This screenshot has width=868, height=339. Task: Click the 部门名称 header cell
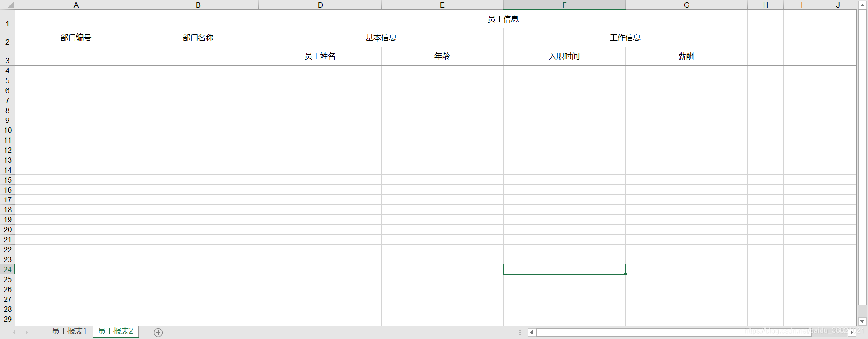(198, 38)
